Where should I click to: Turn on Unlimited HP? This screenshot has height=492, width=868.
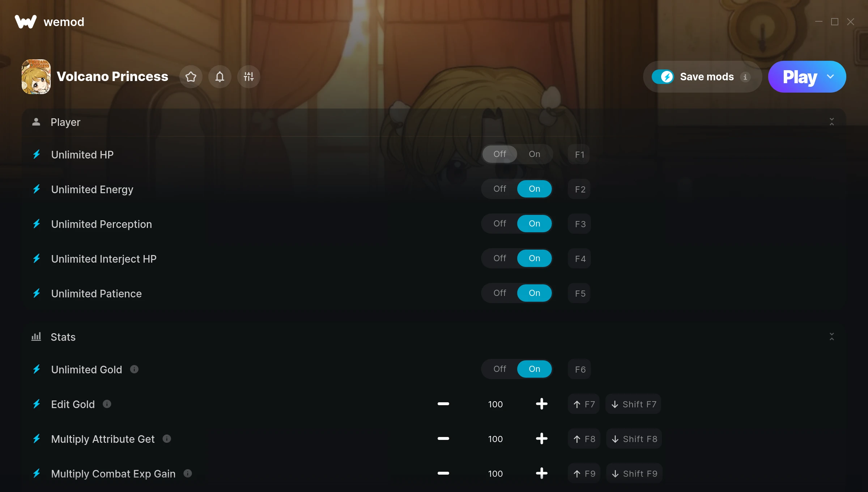click(x=535, y=154)
